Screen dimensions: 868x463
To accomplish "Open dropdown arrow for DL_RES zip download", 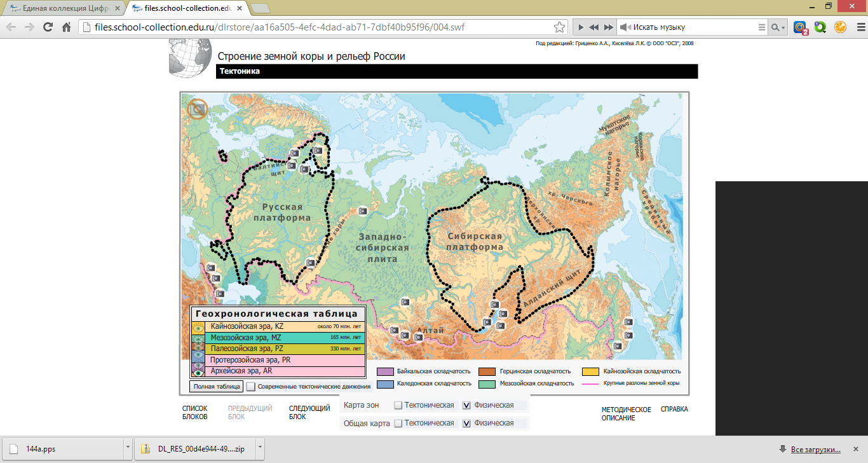I will coord(260,448).
